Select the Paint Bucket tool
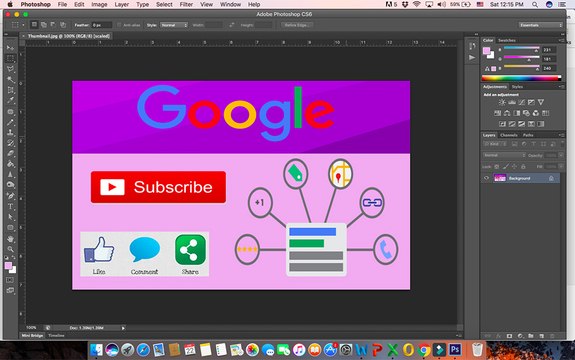The image size is (575, 360). (x=10, y=164)
